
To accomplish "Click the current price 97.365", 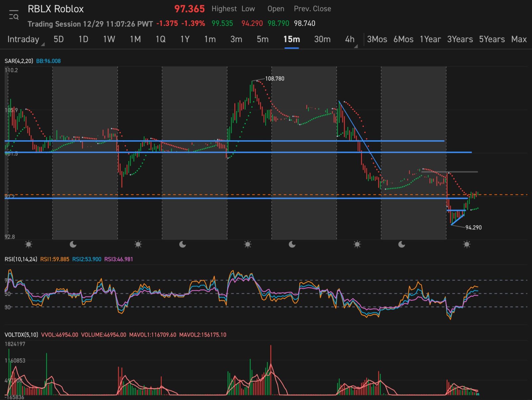I will pyautogui.click(x=190, y=9).
